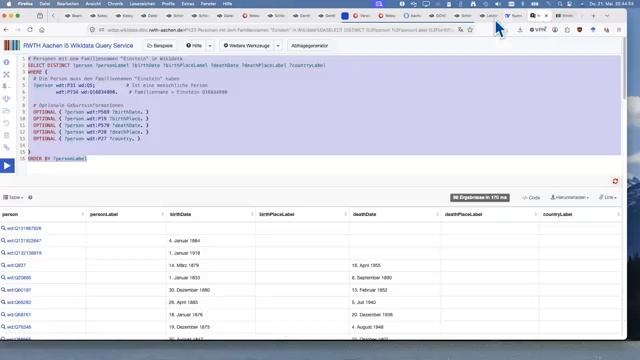640x360 pixels.
Task: Open the Firefox hamburger menu
Action: [x=619, y=30]
